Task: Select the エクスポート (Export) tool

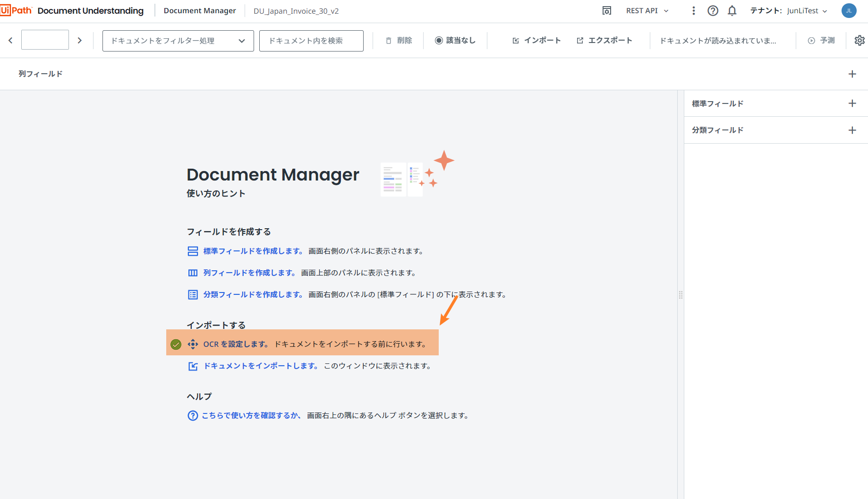Action: [x=604, y=40]
